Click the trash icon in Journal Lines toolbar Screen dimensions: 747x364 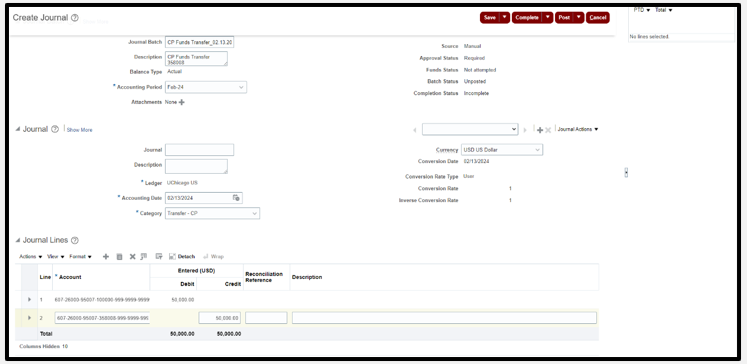coord(120,256)
